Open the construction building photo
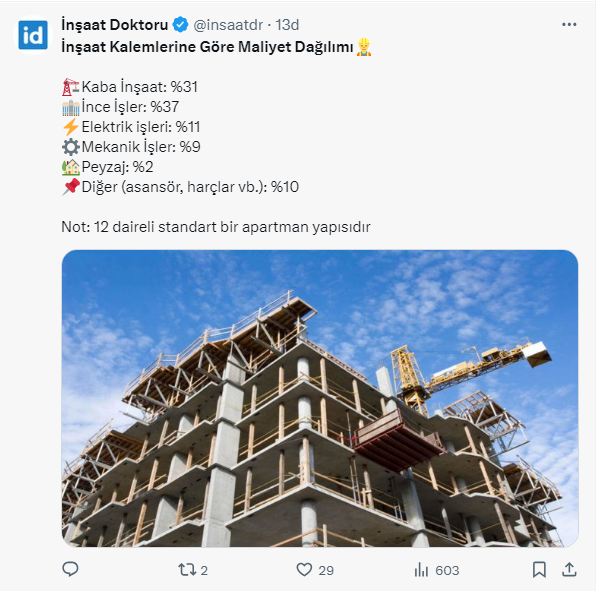Image resolution: width=601 pixels, height=591 pixels. pyautogui.click(x=320, y=398)
